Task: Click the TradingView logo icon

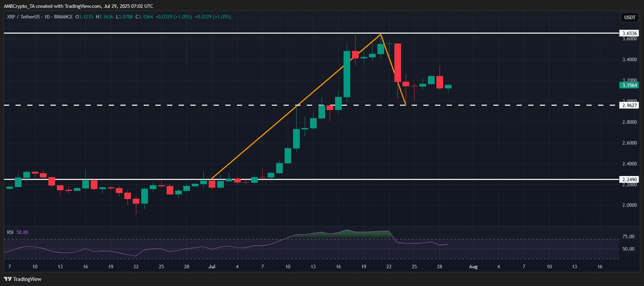Action: point(7,279)
